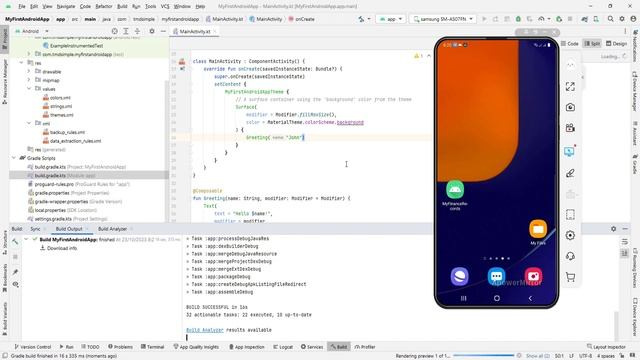
Task: Click the shopping cart icon in mirror sidebar
Action: [570, 277]
